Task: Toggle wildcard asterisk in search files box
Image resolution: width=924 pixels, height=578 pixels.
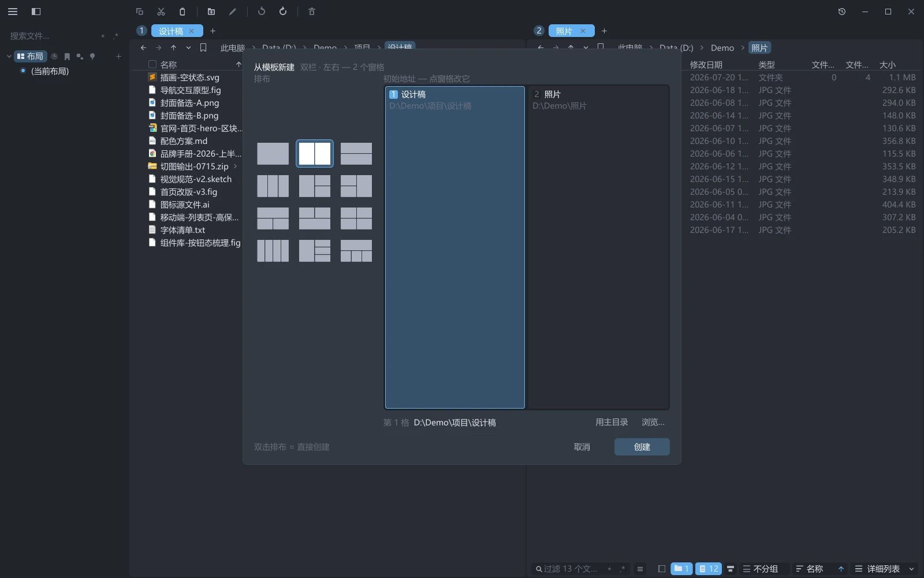Action: coord(103,36)
